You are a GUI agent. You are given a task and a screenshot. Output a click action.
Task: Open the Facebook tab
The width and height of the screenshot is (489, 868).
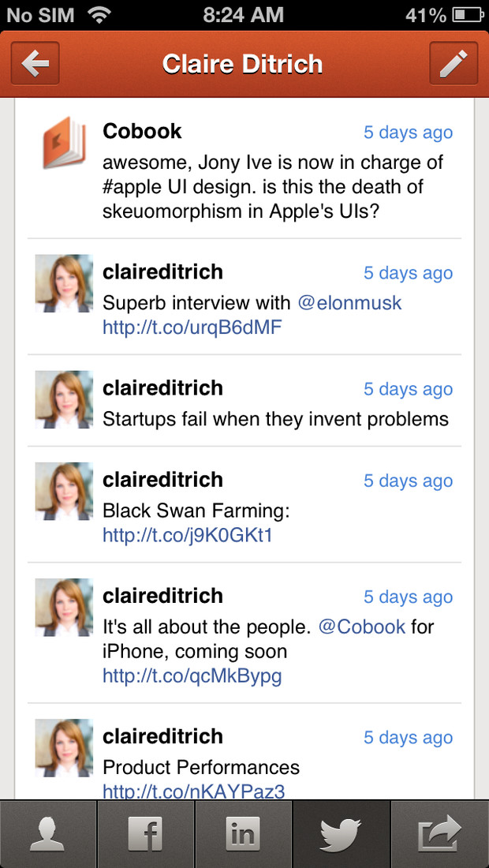tap(146, 834)
